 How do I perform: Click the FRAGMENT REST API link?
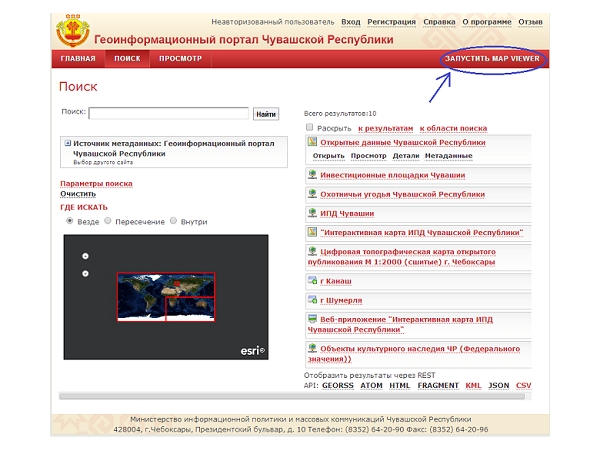[438, 385]
